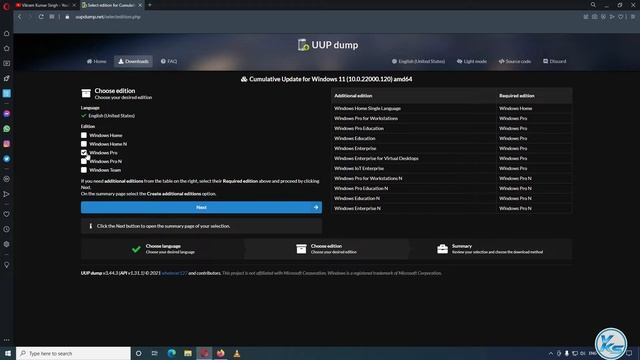This screenshot has height=360, width=640.
Task: Open sidebar pinboards lightbulb icon
Action: tap(7, 265)
